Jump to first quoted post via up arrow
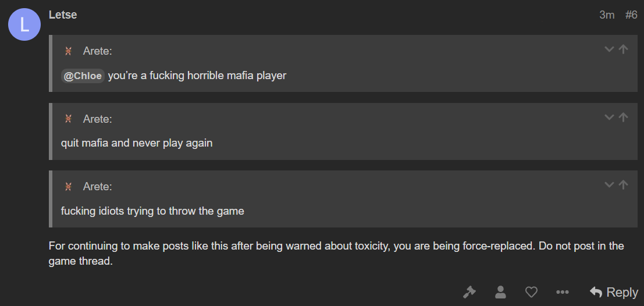Viewport: 644px width, 306px height. 624,49
